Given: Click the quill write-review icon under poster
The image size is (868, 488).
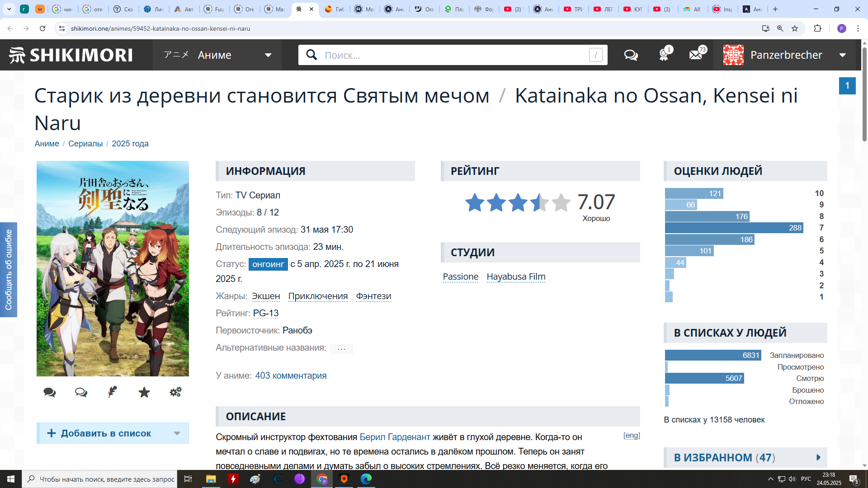Looking at the screenshot, I should tap(113, 392).
